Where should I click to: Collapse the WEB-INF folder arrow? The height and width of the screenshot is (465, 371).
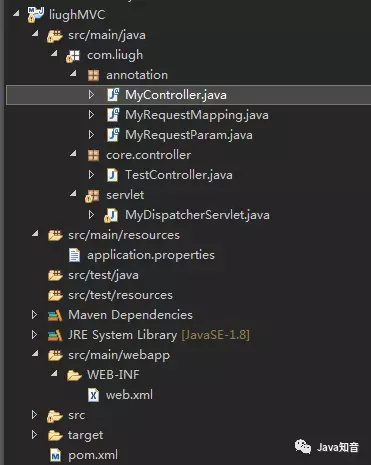click(54, 373)
